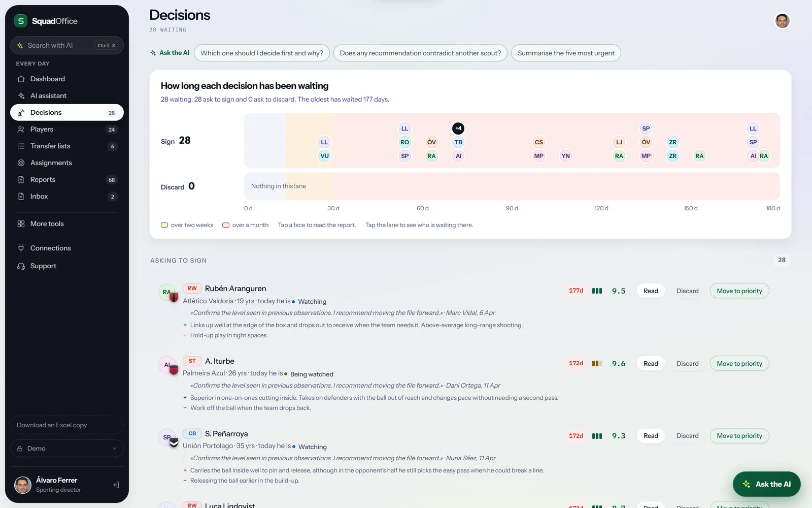Click the Transfer lists icon

pyautogui.click(x=21, y=146)
